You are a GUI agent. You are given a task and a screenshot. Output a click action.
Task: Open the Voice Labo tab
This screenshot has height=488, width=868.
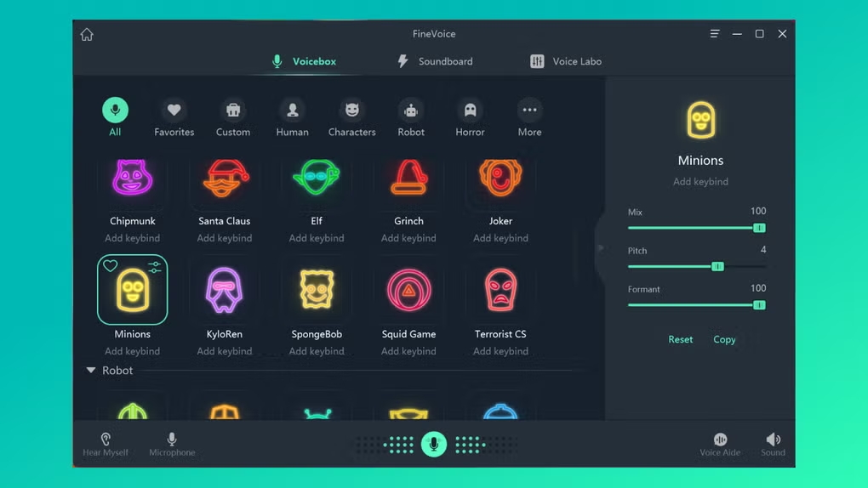click(x=566, y=61)
